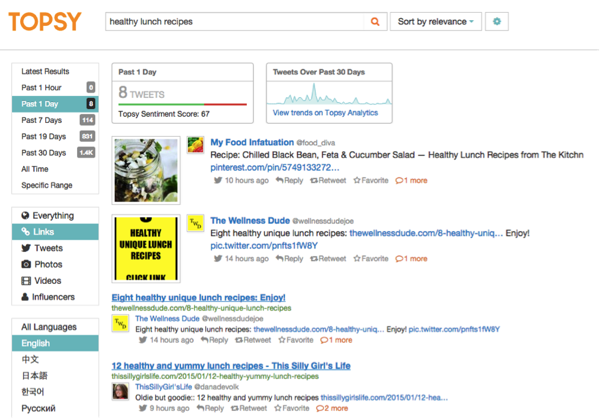Filter results by Influencers
This screenshot has height=418, width=600.
tap(55, 297)
